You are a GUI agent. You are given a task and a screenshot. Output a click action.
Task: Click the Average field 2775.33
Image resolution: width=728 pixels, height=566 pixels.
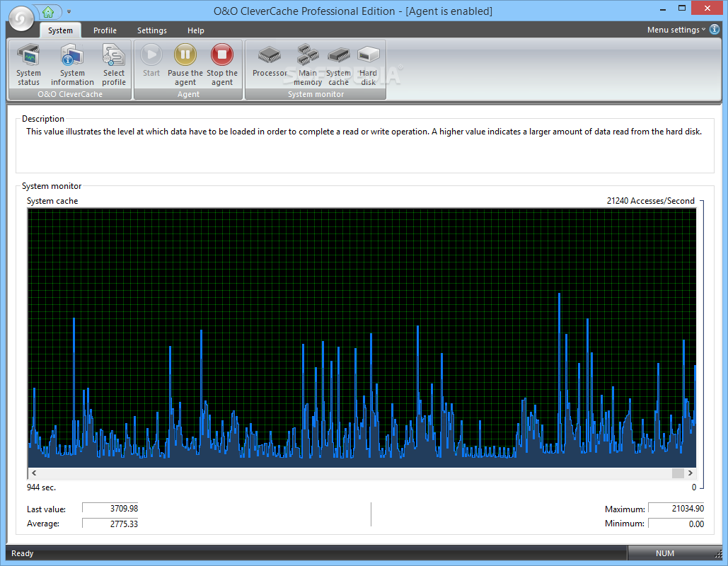110,524
